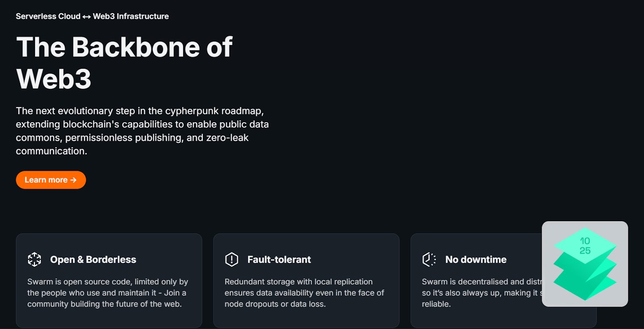
Task: Click the Swarm is open source code description
Action: click(x=107, y=293)
